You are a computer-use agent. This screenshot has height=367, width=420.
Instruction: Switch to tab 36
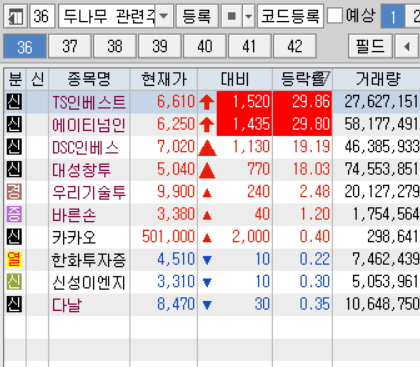coord(25,46)
